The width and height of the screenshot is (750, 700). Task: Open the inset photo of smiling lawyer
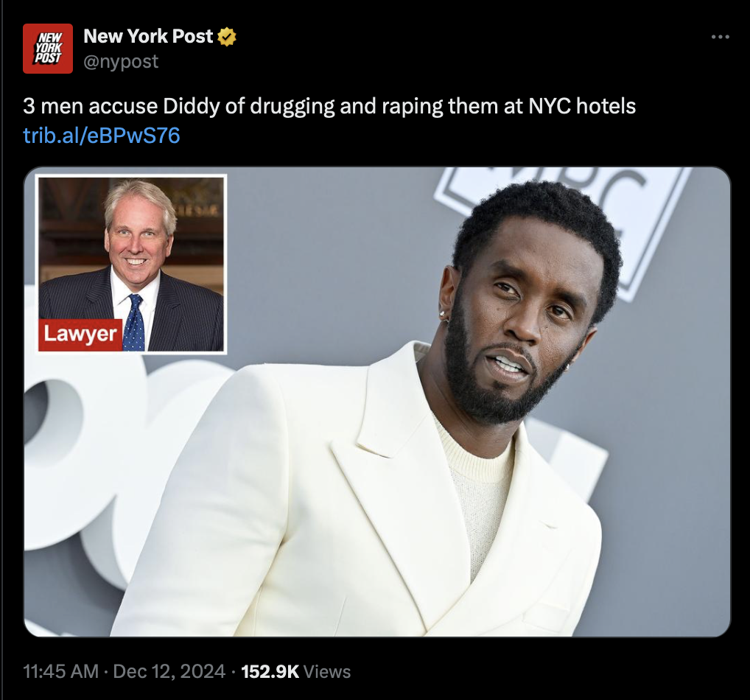tap(131, 264)
